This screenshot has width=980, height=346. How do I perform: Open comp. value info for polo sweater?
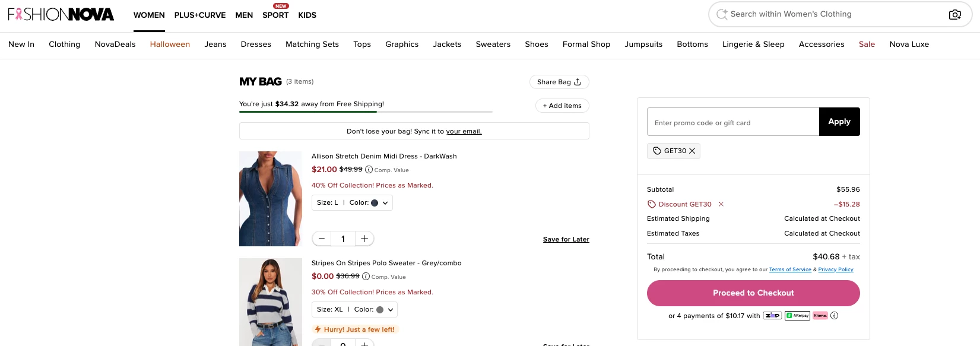(x=366, y=277)
